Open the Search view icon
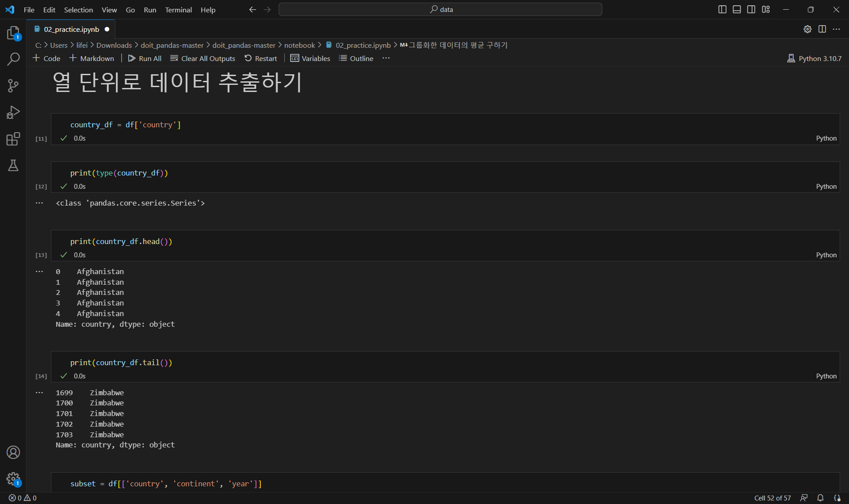 point(13,59)
